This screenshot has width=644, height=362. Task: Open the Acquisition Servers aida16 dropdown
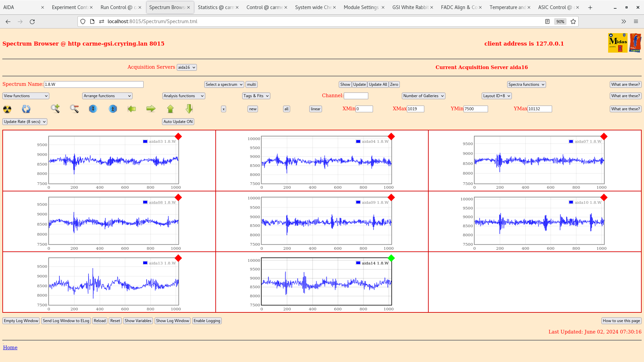[x=186, y=67]
